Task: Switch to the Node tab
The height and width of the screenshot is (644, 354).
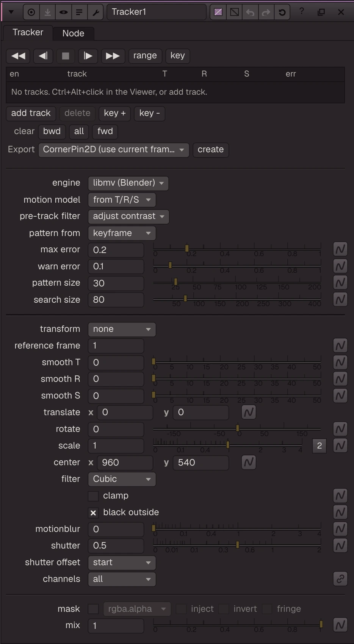Action: pyautogui.click(x=73, y=33)
